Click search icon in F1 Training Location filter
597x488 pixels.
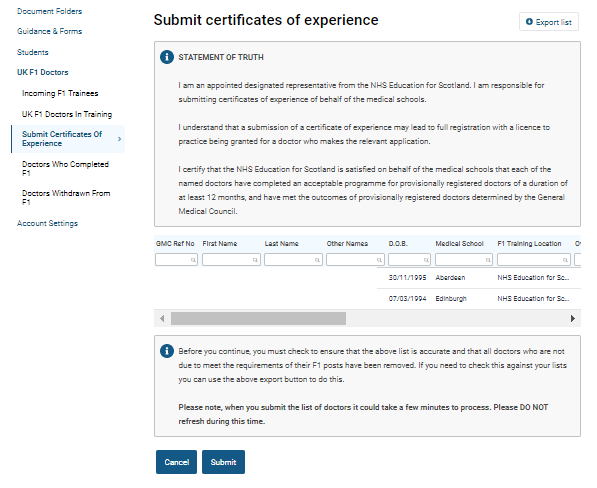click(566, 260)
